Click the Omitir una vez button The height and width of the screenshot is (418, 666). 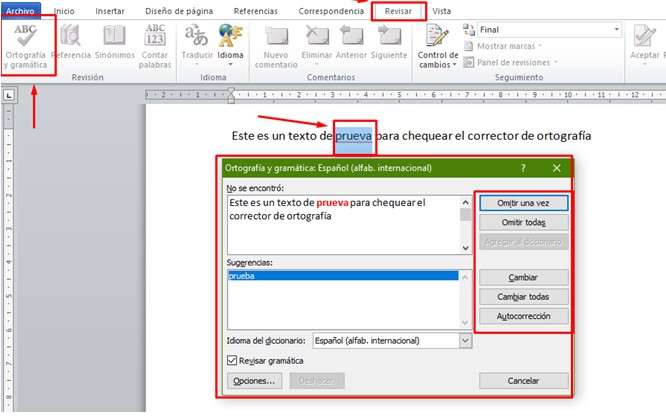pyautogui.click(x=523, y=203)
